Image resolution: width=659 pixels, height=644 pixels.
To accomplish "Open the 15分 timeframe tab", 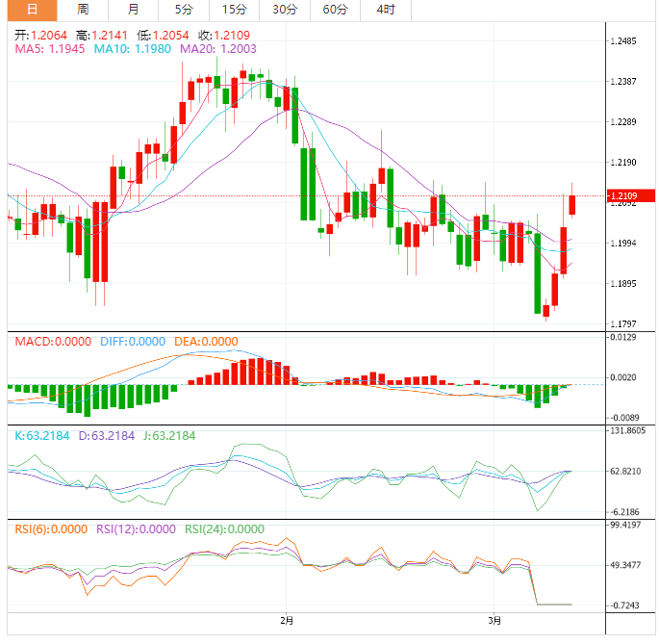I will coord(234,10).
